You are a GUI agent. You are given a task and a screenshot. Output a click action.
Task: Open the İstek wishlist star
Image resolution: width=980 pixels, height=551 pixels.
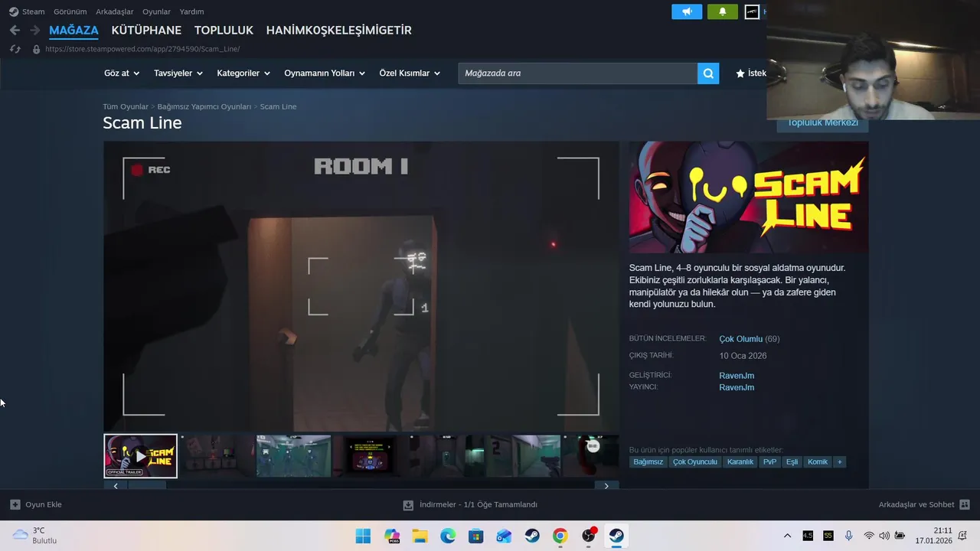tap(740, 73)
